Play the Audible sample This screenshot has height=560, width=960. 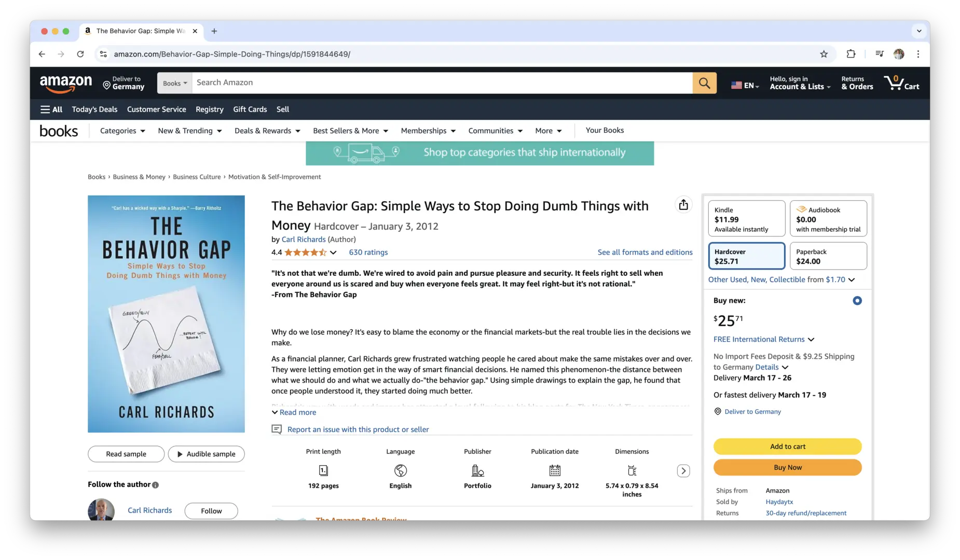(x=206, y=454)
